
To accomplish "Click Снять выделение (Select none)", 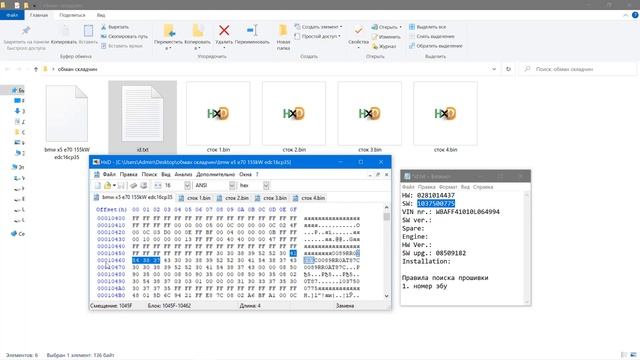I will [431, 36].
